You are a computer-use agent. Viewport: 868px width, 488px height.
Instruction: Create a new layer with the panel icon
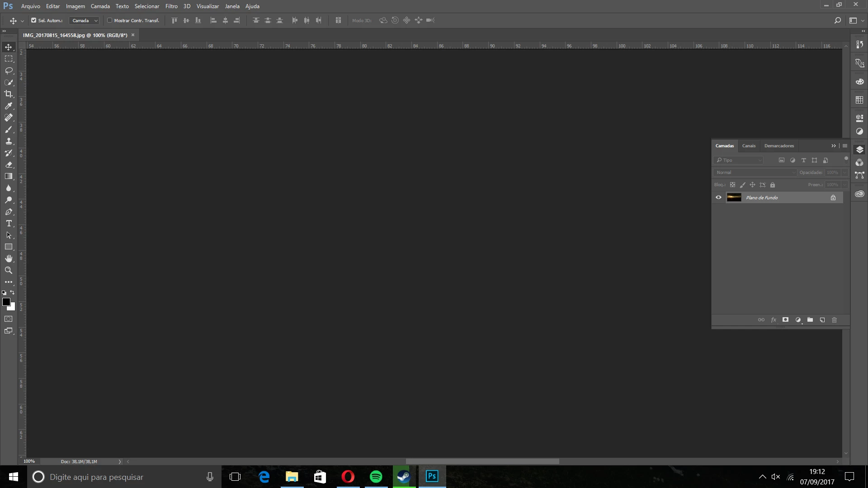point(822,320)
